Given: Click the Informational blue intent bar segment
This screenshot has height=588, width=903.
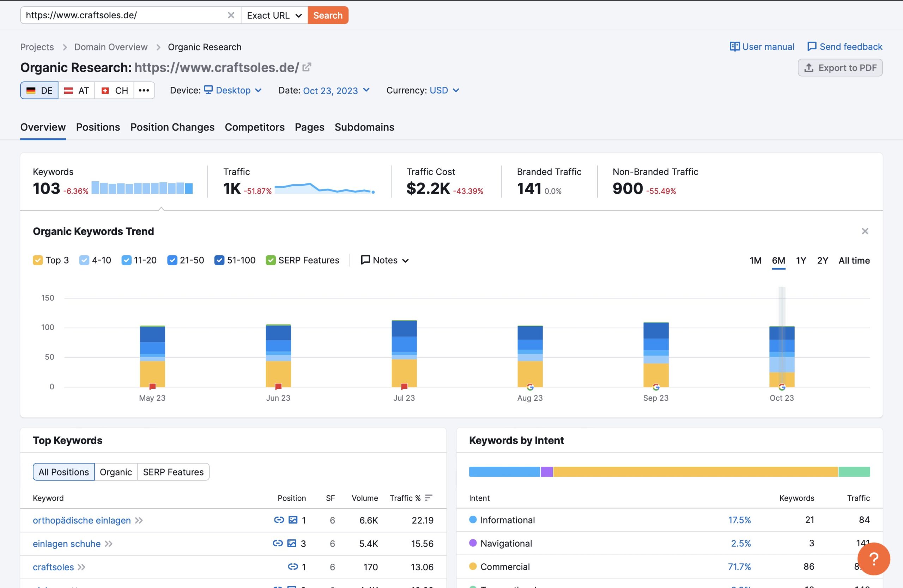Looking at the screenshot, I should point(504,472).
